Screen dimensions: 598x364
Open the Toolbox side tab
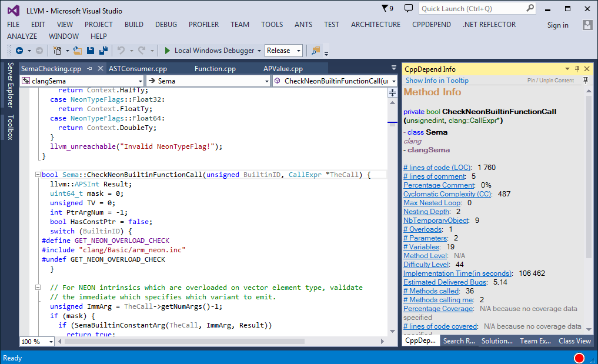coord(11,127)
